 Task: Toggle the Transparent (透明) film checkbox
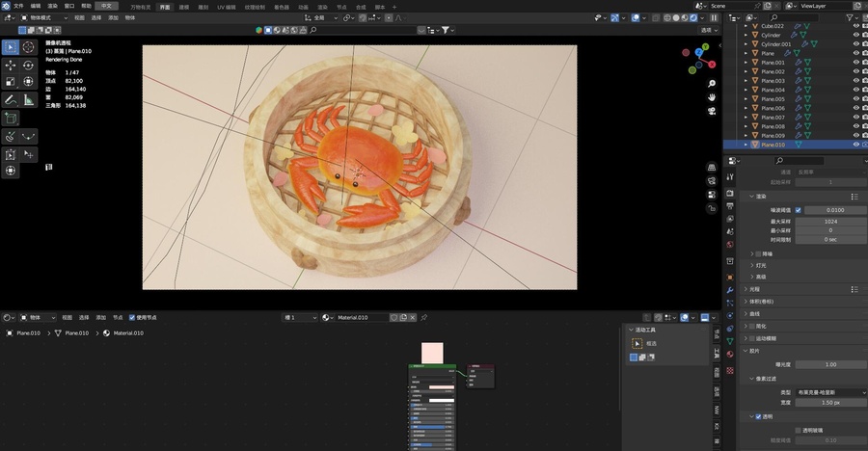pos(758,416)
